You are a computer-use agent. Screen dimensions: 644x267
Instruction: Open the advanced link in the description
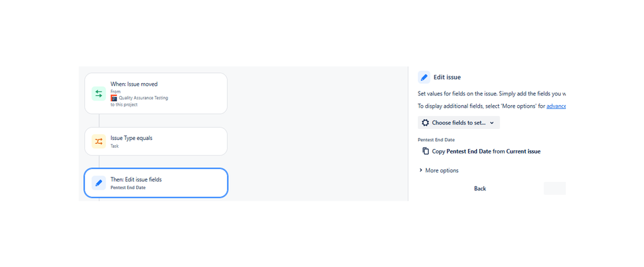(x=556, y=106)
